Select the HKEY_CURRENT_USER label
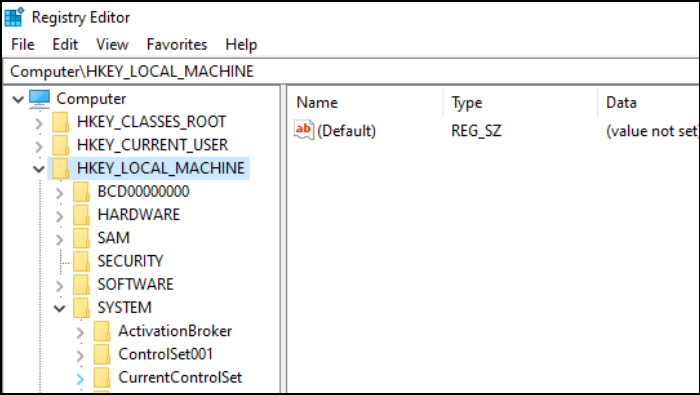This screenshot has height=395, width=700. 152,145
